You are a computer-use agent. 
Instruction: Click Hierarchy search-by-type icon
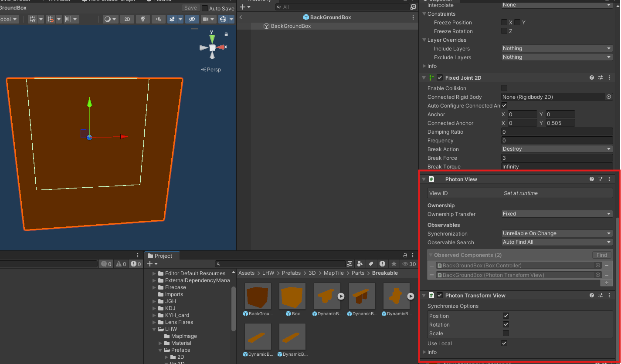413,7
